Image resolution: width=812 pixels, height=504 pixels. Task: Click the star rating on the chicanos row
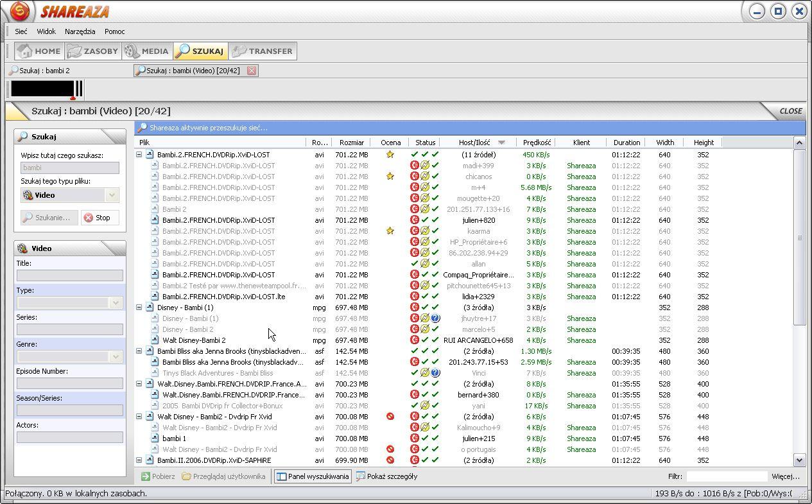390,177
